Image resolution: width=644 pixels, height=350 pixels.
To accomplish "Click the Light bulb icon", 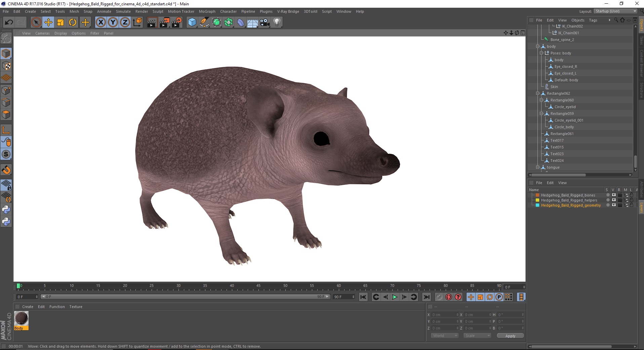I will pos(277,23).
